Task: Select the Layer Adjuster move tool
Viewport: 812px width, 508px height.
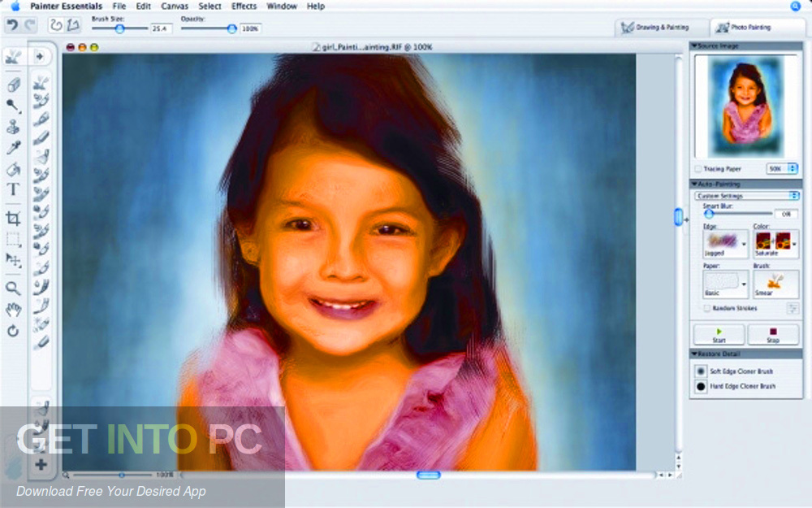Action: [14, 260]
